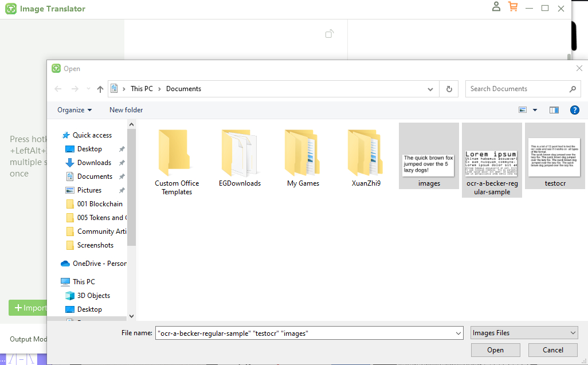Open the Documents breadcrumb entry
The height and width of the screenshot is (365, 588).
tap(183, 89)
